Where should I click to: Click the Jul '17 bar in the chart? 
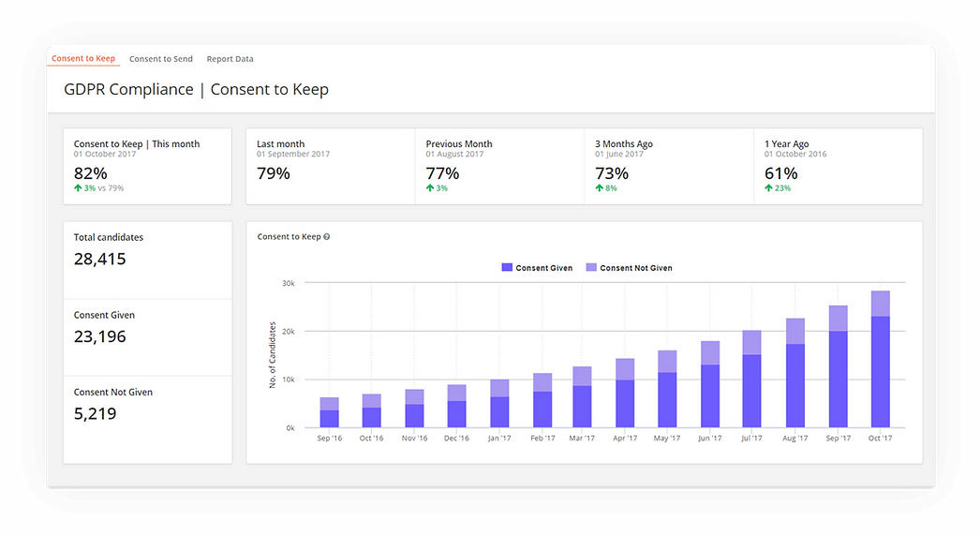[x=752, y=379]
